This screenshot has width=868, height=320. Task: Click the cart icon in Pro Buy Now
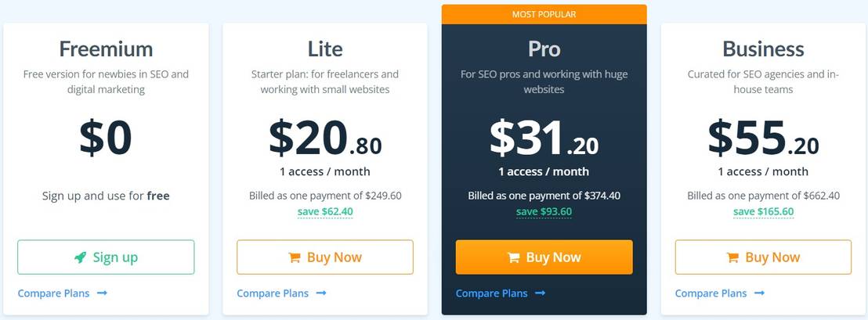(x=514, y=257)
